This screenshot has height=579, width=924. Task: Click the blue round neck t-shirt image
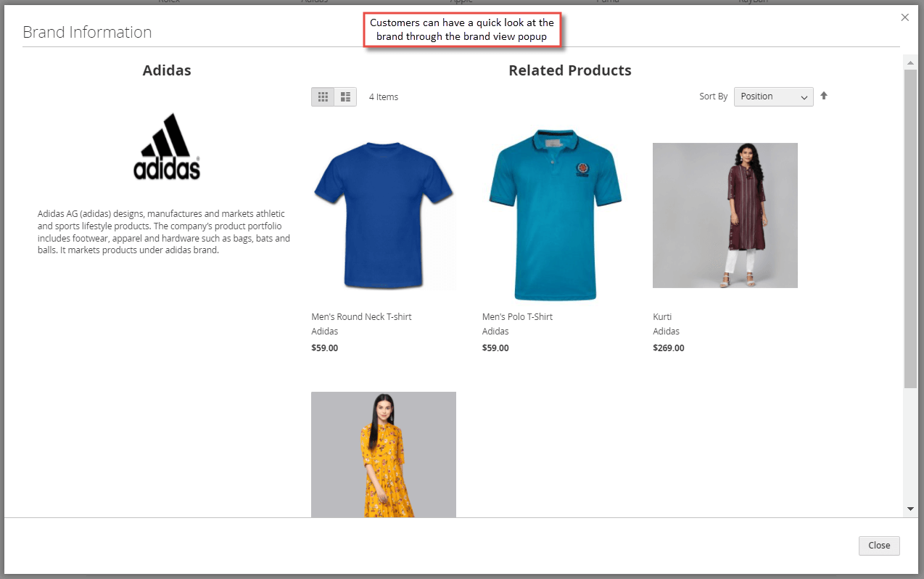pyautogui.click(x=384, y=215)
